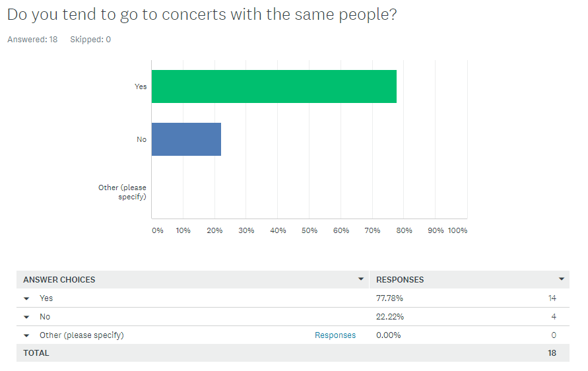Click the ANSWER CHOICES column header
The width and height of the screenshot is (588, 371).
coord(59,279)
